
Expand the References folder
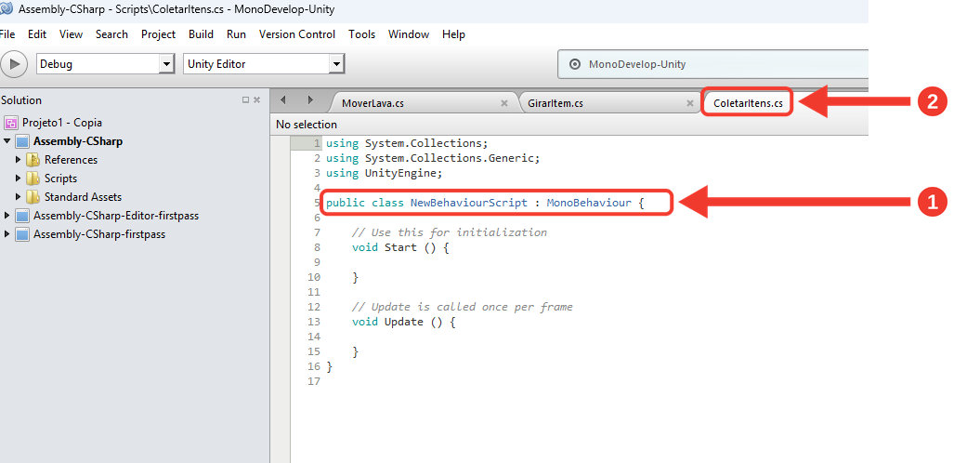[19, 160]
